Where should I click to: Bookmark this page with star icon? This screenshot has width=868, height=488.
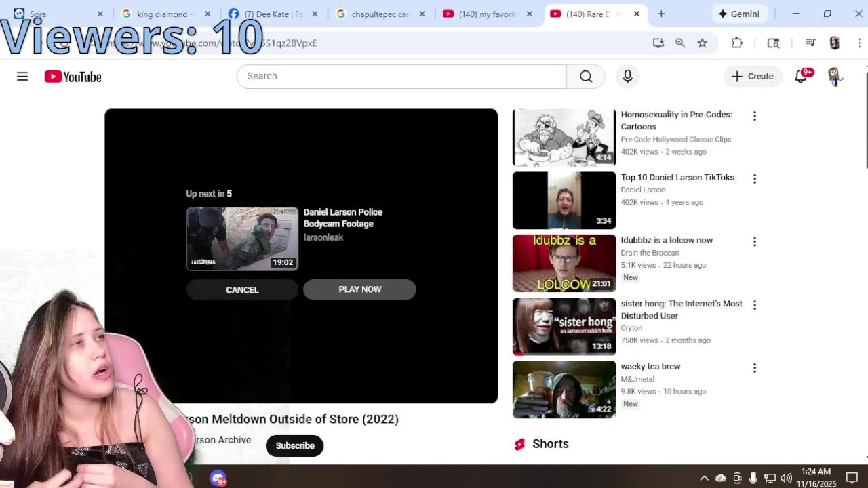[x=703, y=43]
